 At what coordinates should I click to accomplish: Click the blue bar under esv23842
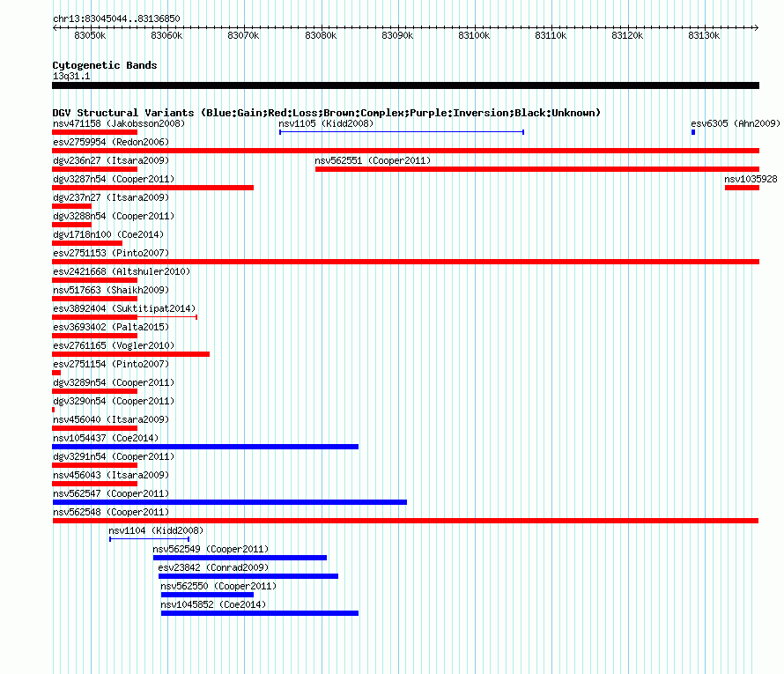click(248, 576)
